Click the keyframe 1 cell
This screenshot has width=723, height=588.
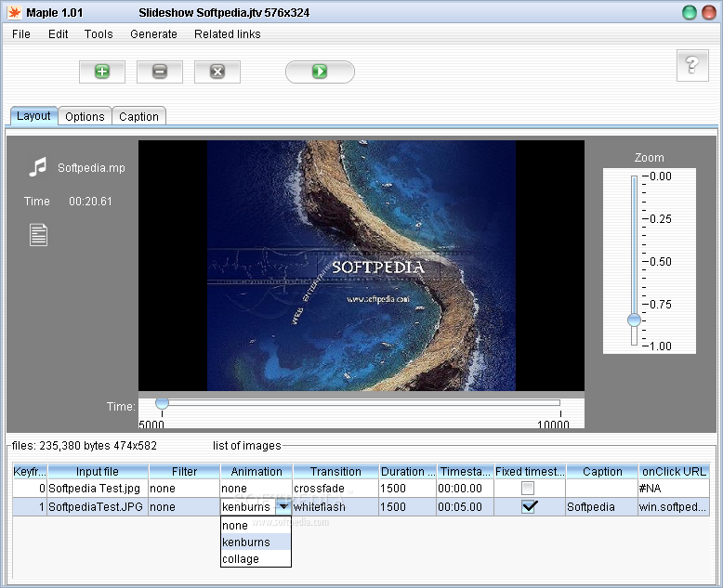(30, 507)
